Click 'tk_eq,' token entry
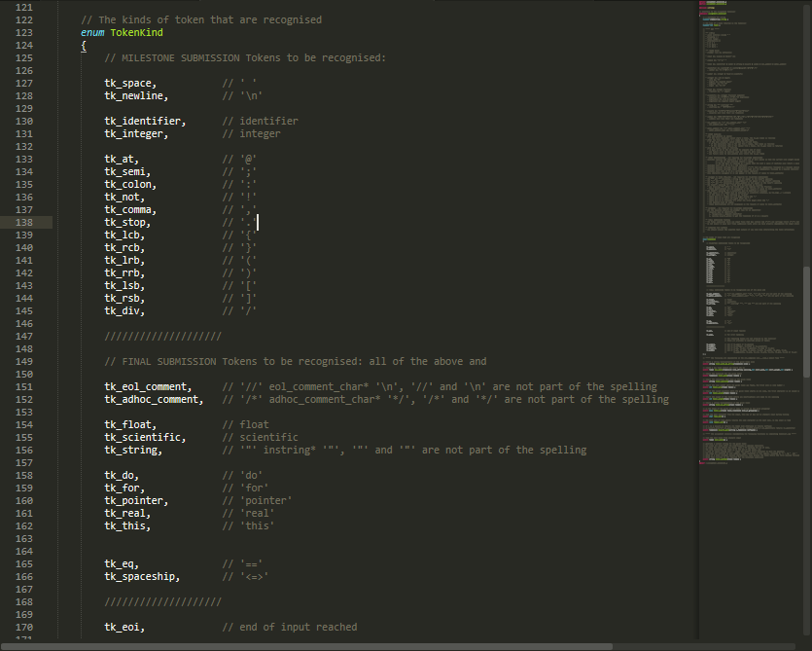 [x=122, y=564]
